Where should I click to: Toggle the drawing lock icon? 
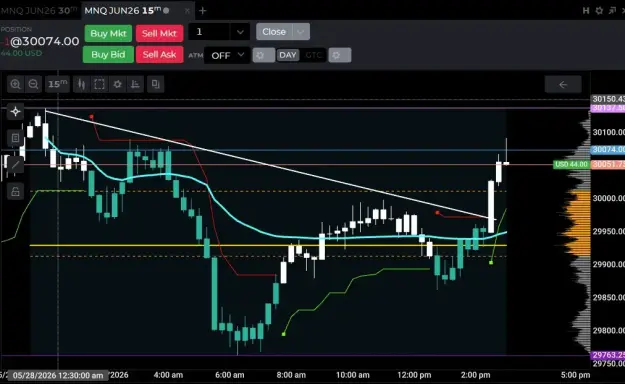[x=16, y=192]
